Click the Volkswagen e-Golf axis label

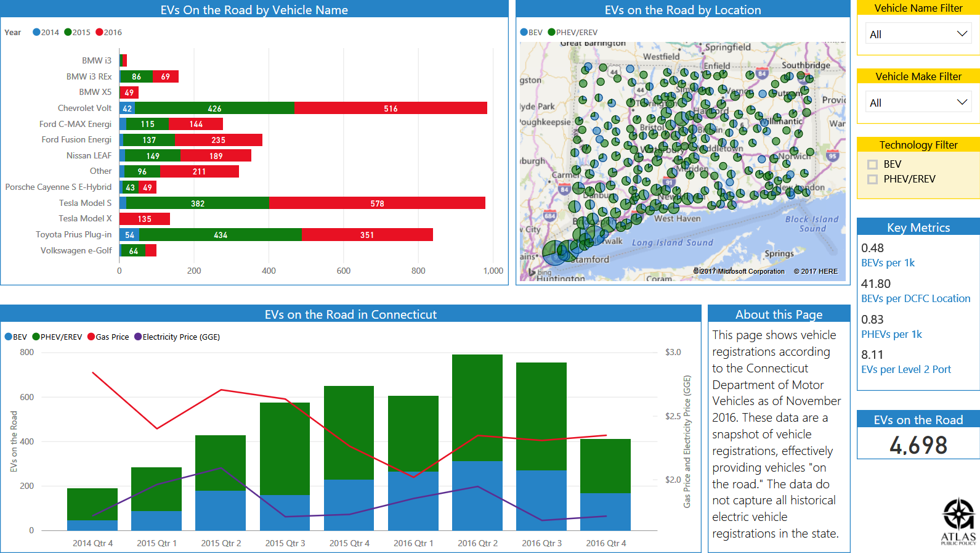pos(76,250)
